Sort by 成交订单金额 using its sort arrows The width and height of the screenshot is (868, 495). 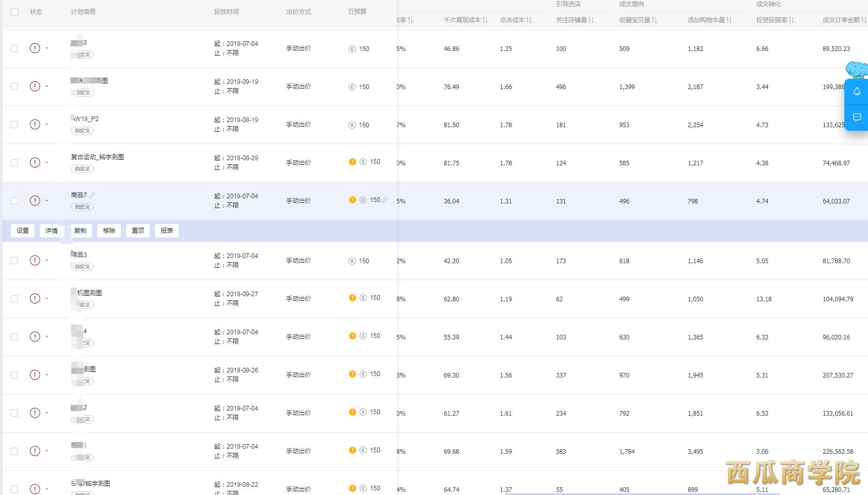pyautogui.click(x=864, y=20)
